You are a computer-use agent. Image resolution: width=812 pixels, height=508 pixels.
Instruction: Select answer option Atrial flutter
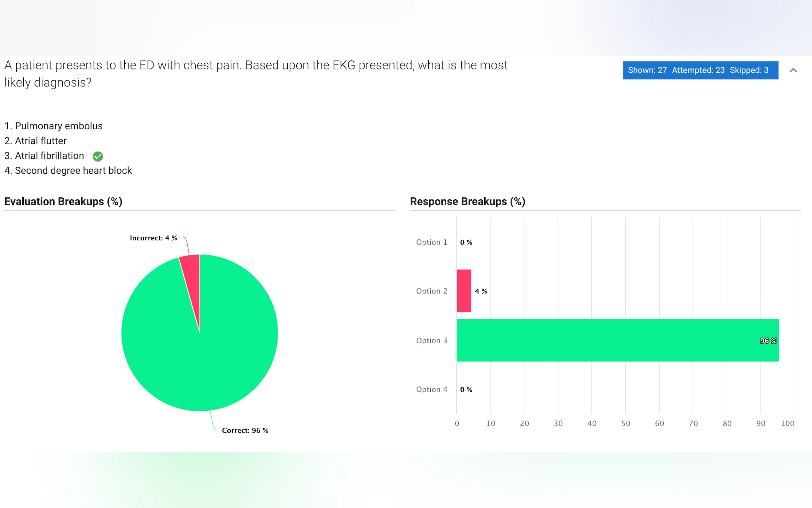click(x=41, y=141)
